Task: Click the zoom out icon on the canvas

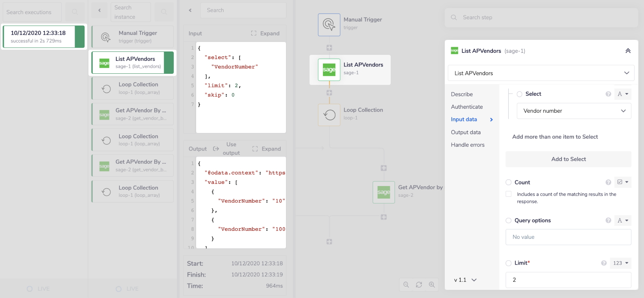Action: pyautogui.click(x=406, y=284)
